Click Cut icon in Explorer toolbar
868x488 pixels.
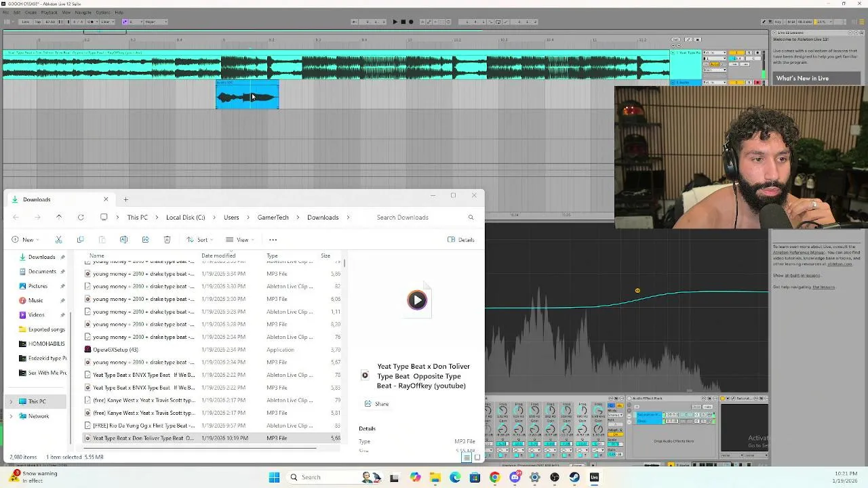58,239
